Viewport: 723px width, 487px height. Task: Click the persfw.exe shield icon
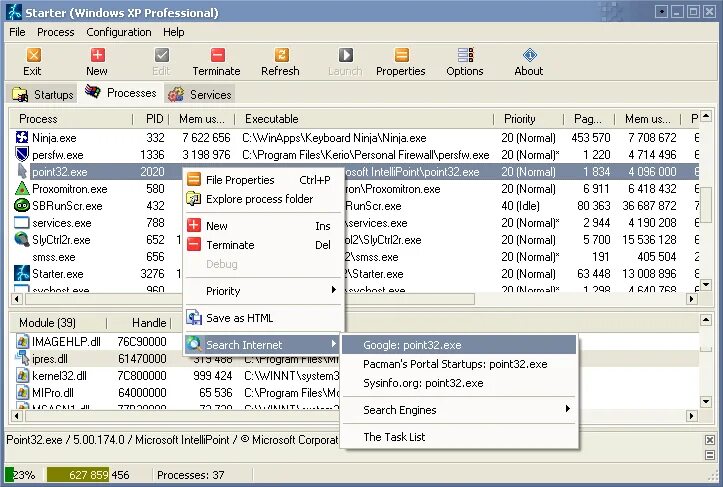click(22, 154)
